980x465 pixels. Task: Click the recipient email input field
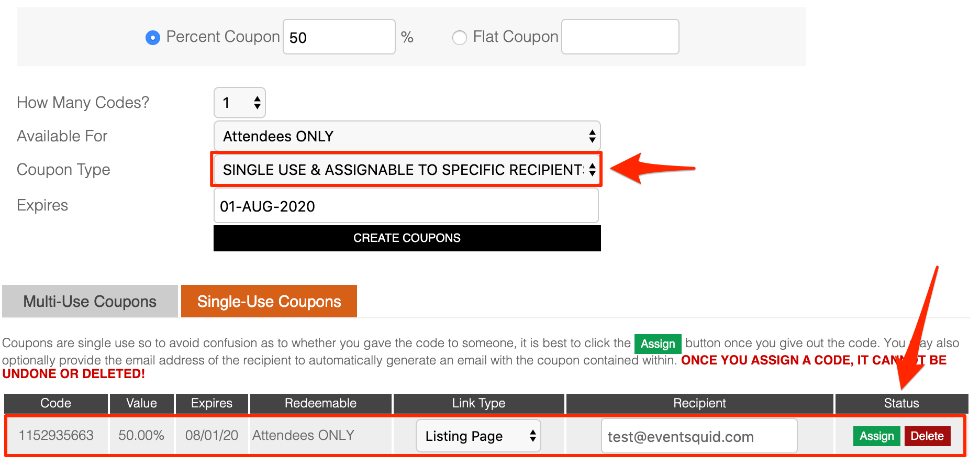coord(699,436)
